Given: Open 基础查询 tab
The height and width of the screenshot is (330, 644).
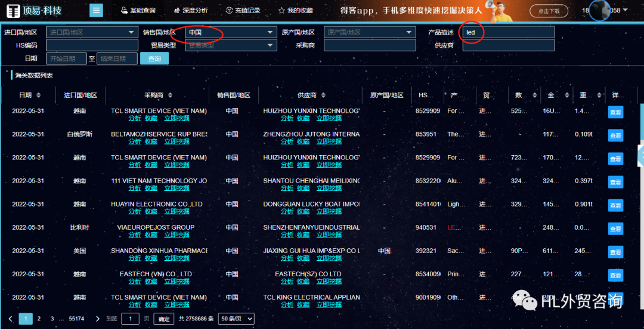Looking at the screenshot, I should coord(138,10).
